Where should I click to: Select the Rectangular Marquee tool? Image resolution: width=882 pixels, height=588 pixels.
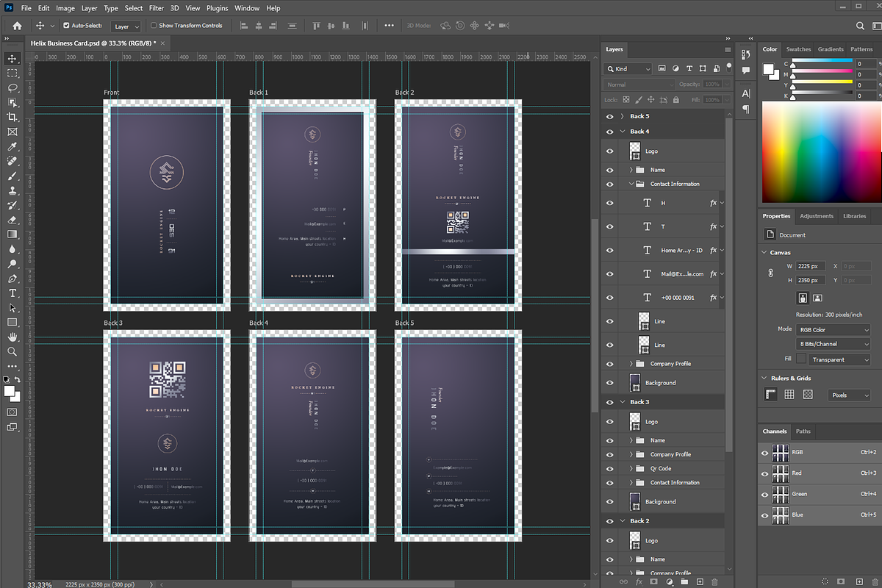[12, 73]
